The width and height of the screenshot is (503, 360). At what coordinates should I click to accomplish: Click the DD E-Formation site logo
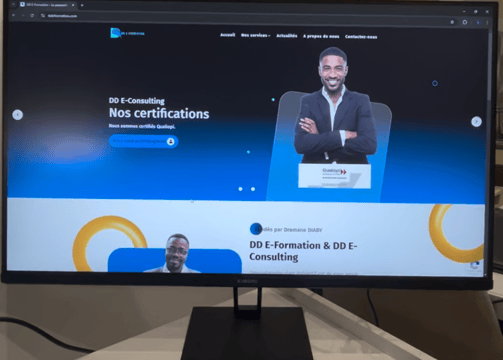[x=127, y=33]
